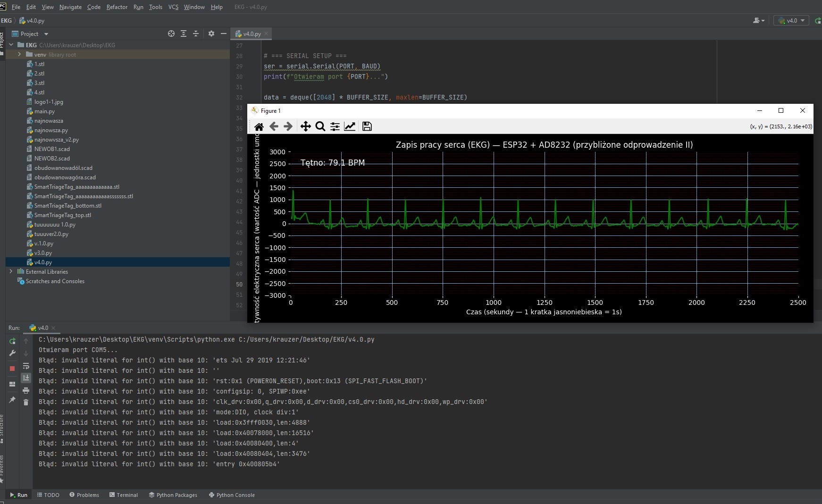
Task: Print the Run console output
Action: (x=26, y=390)
